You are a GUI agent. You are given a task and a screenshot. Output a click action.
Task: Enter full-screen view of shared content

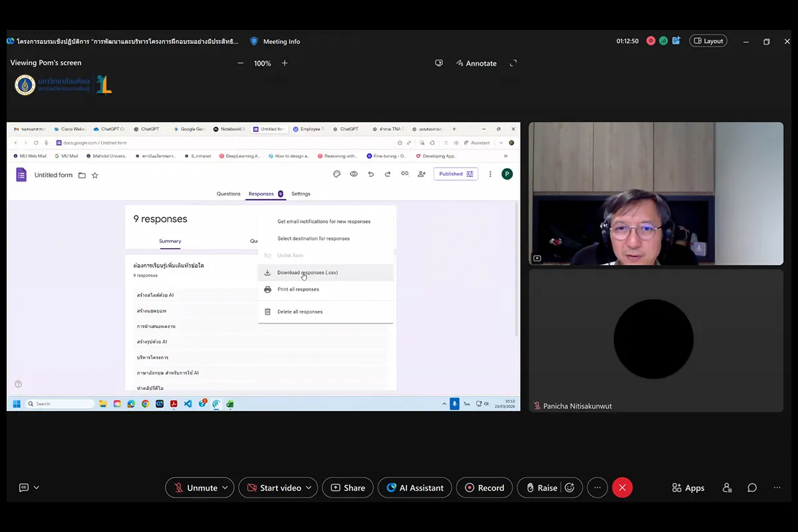513,63
